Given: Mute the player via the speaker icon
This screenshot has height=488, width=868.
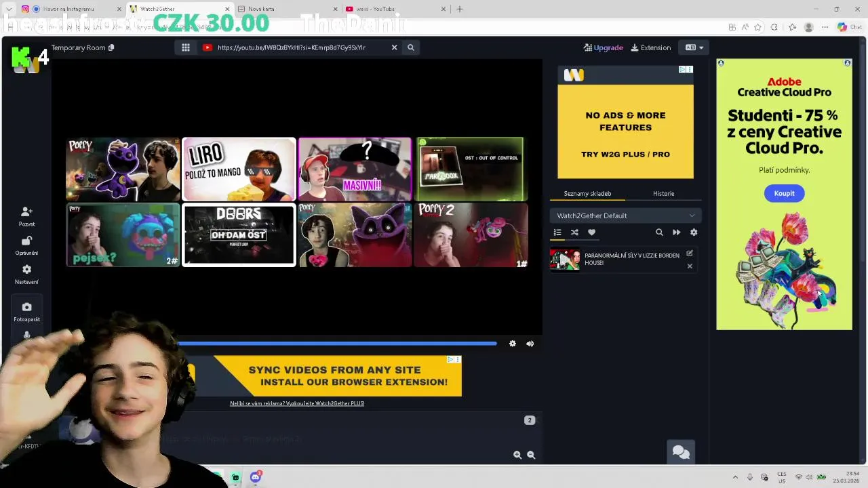Looking at the screenshot, I should point(530,344).
